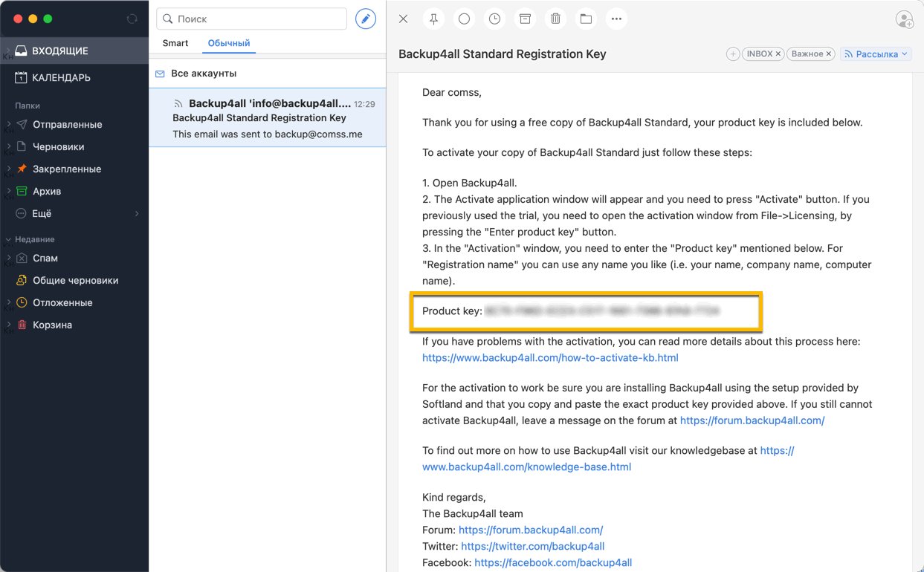Viewport: 924px width, 572px height.
Task: Remove the INBOX label tag
Action: click(778, 54)
